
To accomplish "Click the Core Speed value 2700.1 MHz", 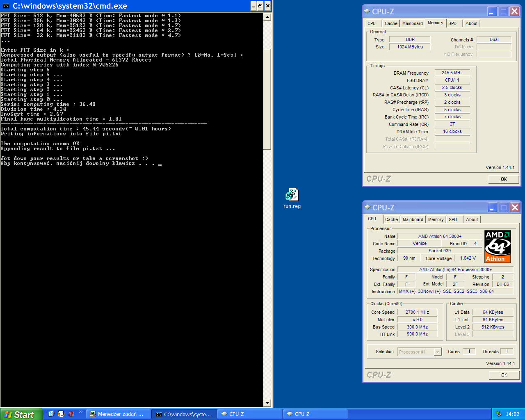I will click(x=417, y=312).
